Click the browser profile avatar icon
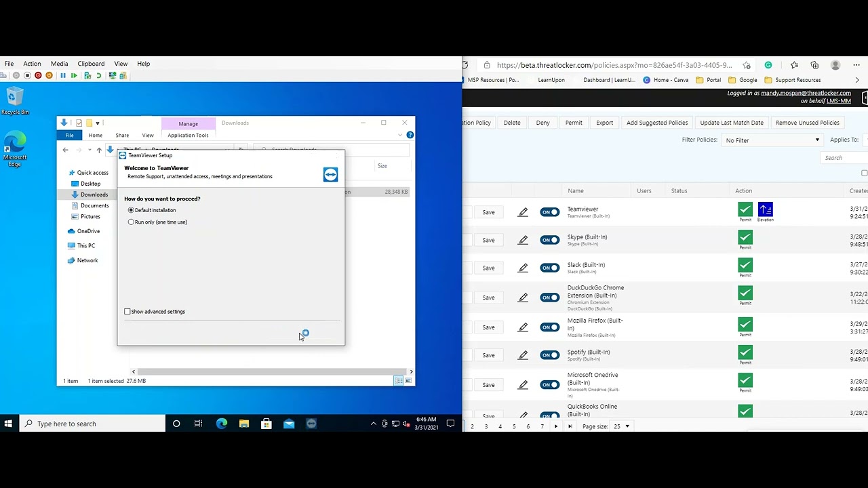The width and height of the screenshot is (868, 488). click(835, 65)
